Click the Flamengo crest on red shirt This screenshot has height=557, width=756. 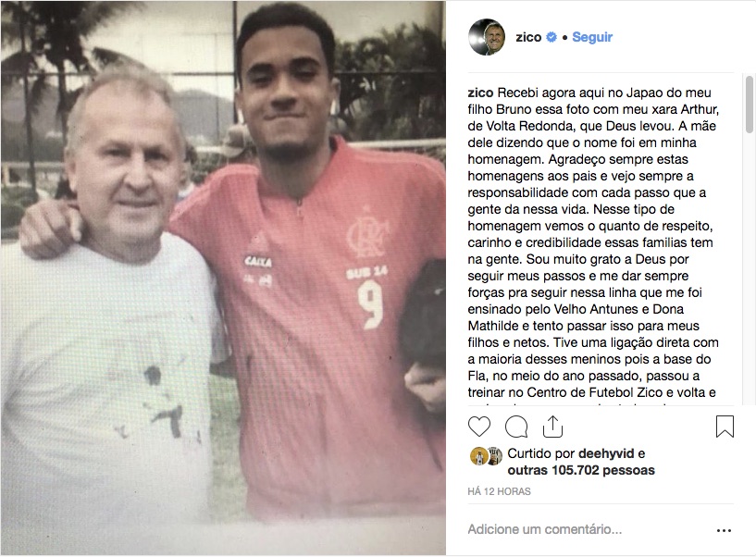click(x=367, y=234)
